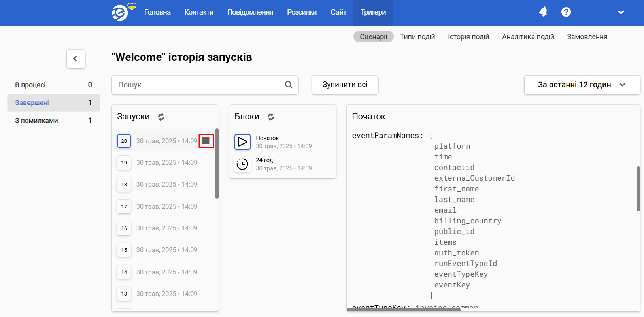The height and width of the screenshot is (317, 644).
Task: Select launch number 17 in list
Action: (165, 206)
